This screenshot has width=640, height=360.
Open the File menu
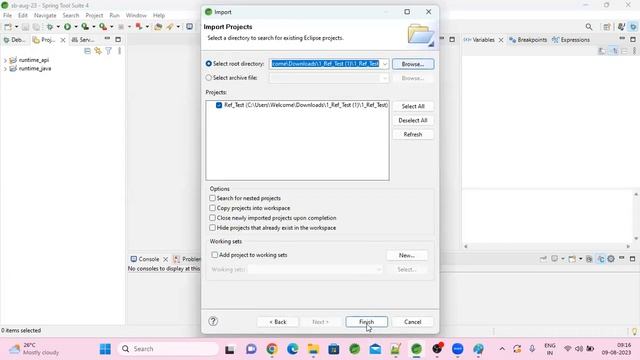[x=7, y=15]
